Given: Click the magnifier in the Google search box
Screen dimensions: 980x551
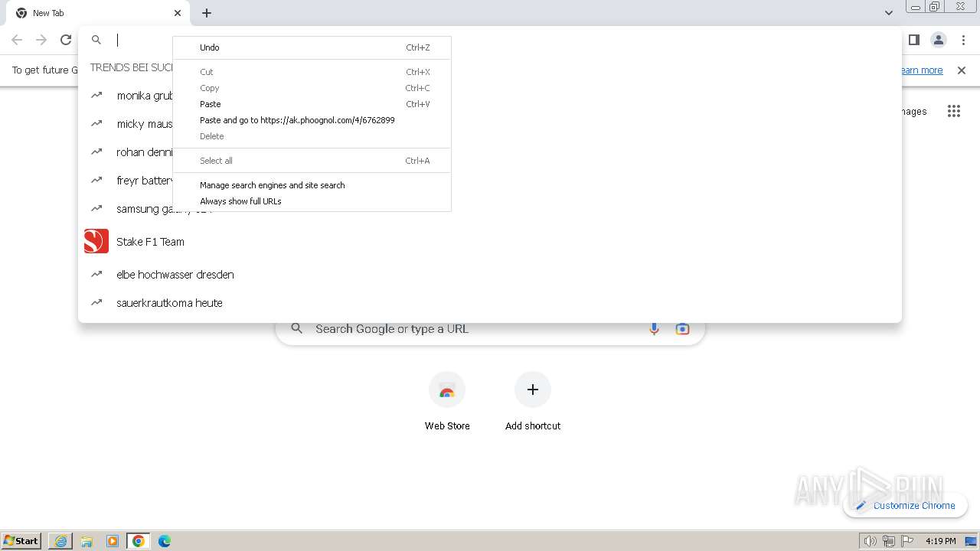Looking at the screenshot, I should [x=297, y=329].
